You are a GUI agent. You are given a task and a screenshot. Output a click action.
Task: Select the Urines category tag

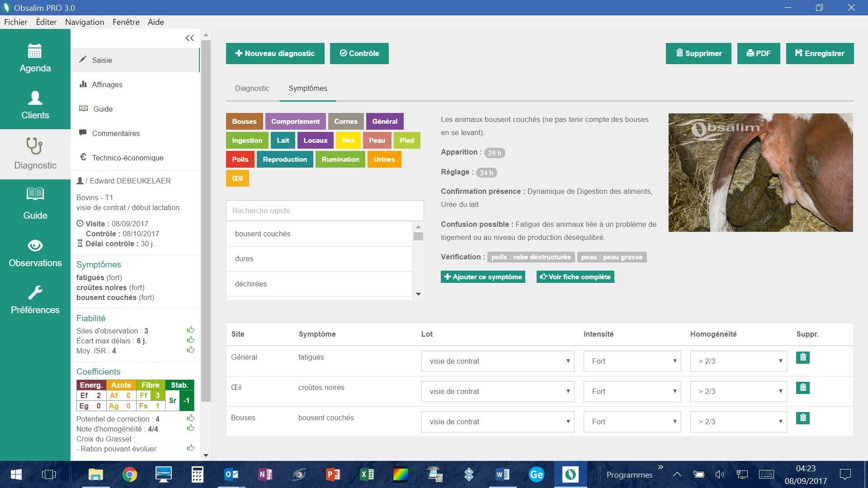pyautogui.click(x=384, y=160)
